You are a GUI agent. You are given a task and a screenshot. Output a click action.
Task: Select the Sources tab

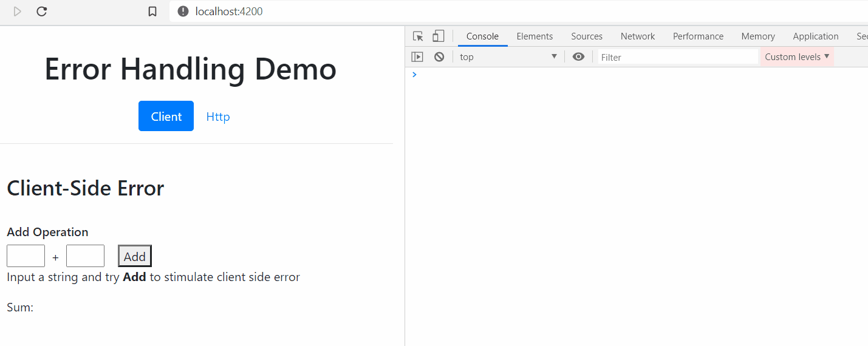click(x=586, y=36)
